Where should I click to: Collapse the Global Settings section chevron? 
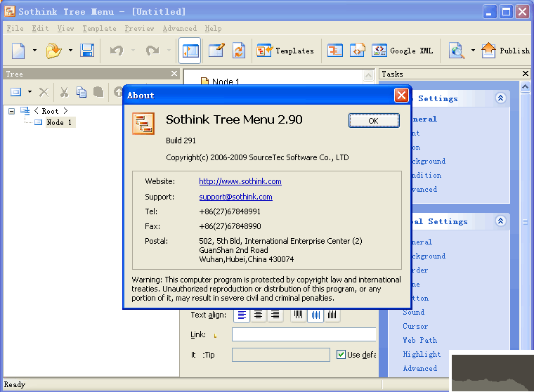tap(500, 221)
